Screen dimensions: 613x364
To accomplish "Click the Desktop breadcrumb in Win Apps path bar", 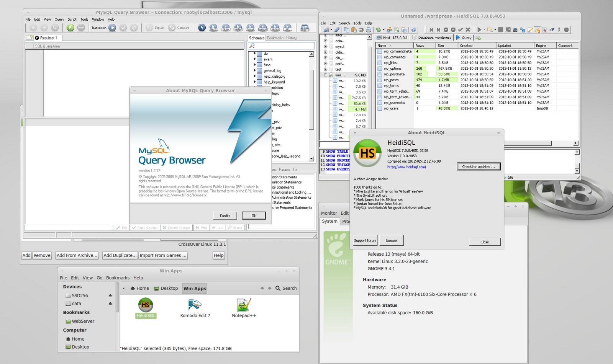I will tap(166, 288).
